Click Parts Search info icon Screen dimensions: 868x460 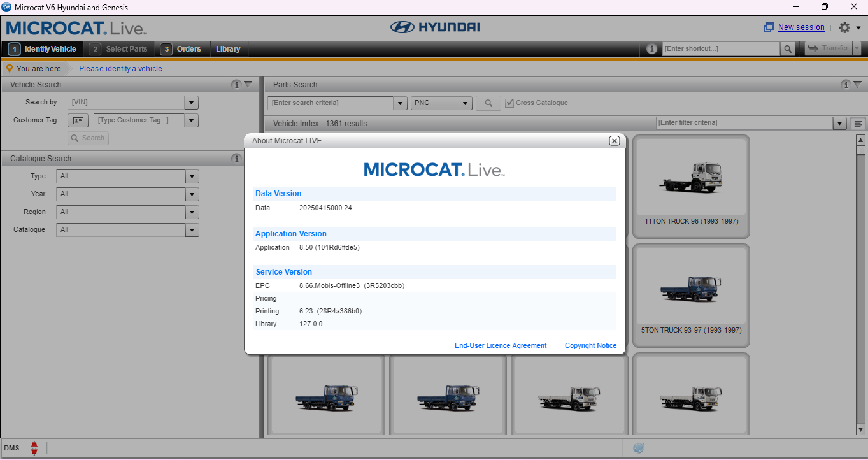pos(846,84)
